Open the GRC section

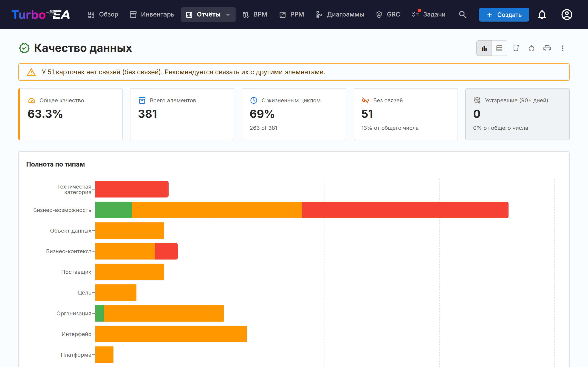pos(388,14)
